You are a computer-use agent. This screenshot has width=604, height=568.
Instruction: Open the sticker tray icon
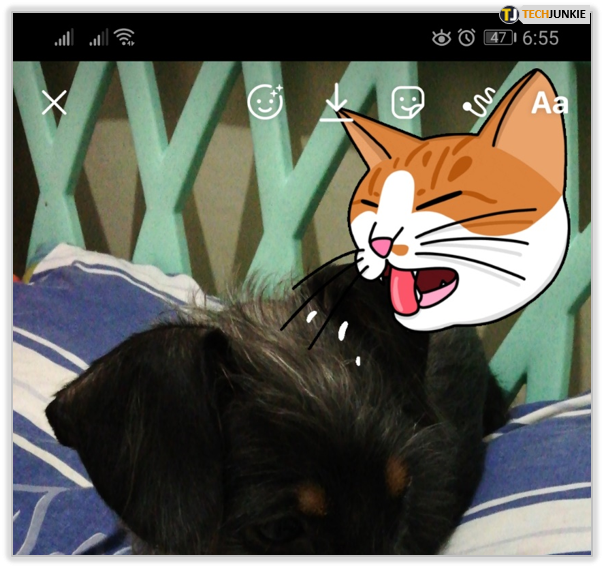(408, 102)
